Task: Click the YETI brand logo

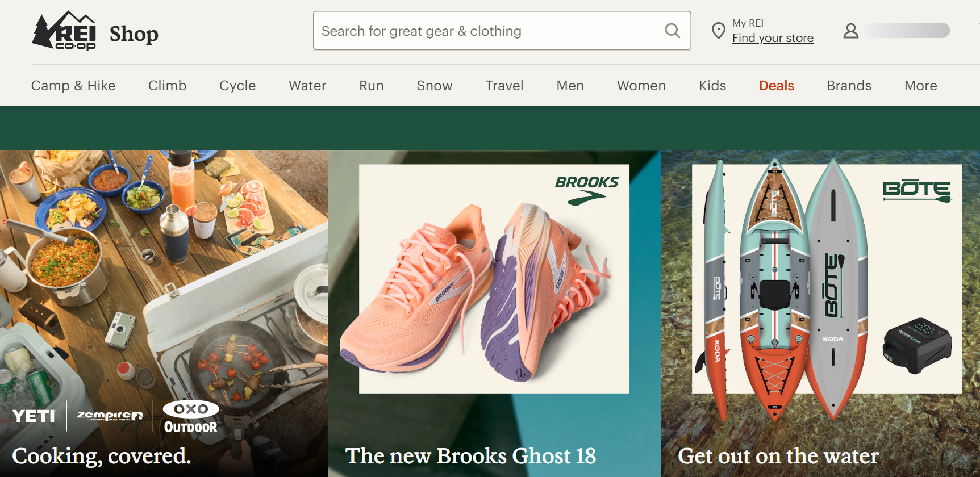Action: coord(34,416)
